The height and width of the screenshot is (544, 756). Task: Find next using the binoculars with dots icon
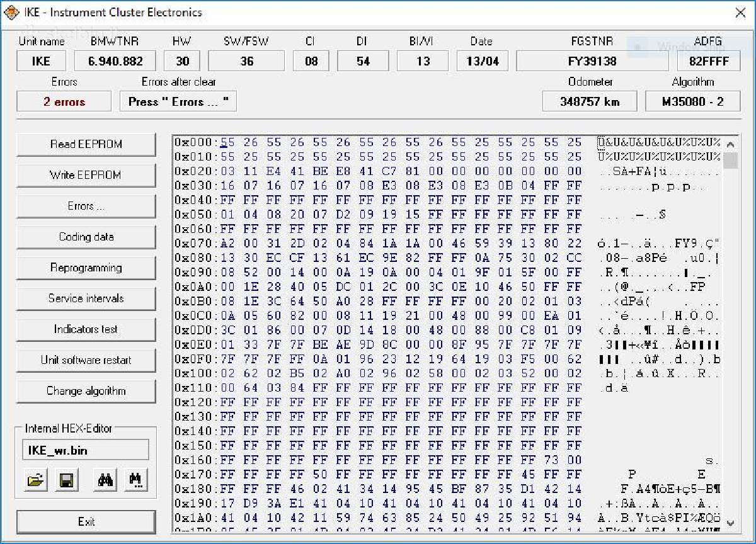135,481
